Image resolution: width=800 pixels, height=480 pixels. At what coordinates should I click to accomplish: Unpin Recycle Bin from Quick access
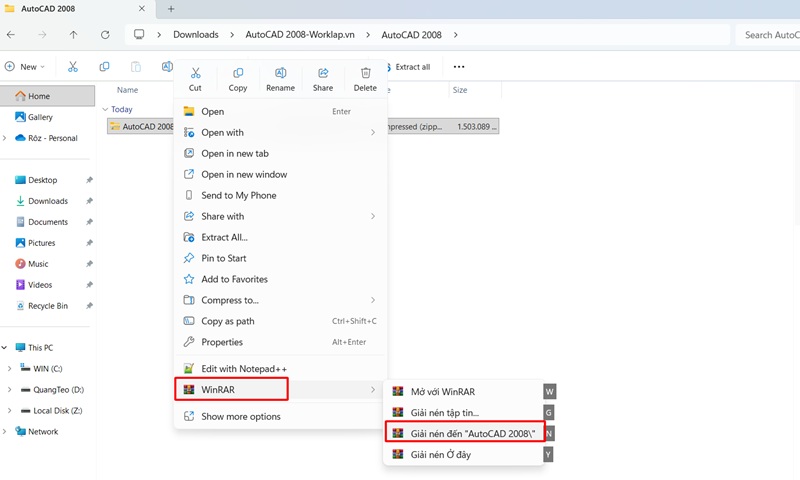coord(89,306)
